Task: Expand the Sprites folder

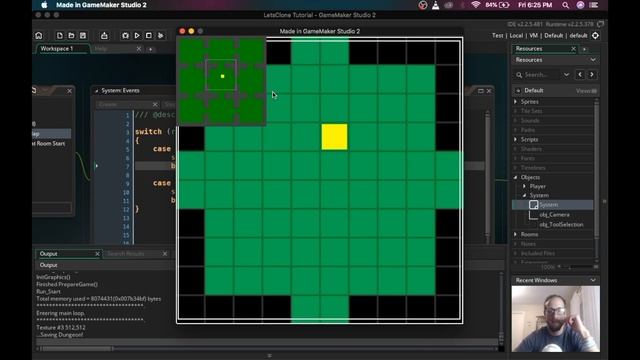Action: pyautogui.click(x=516, y=102)
